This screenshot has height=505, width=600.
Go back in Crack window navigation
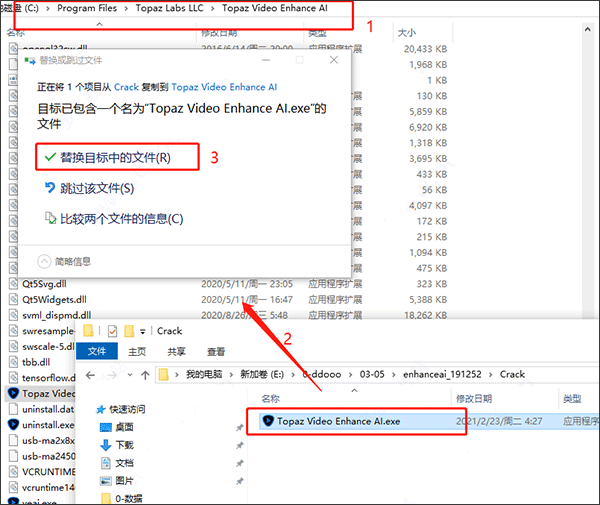click(90, 375)
